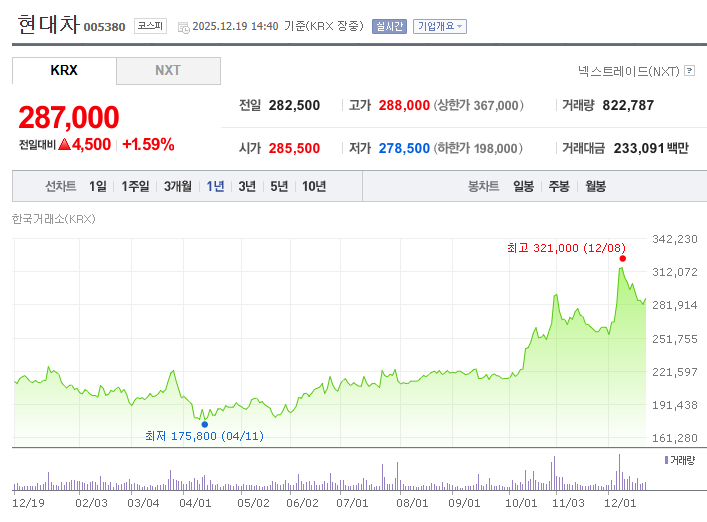Click the red up-triangle change indicator
Viewport: 707px width, 522px height.
click(65, 144)
